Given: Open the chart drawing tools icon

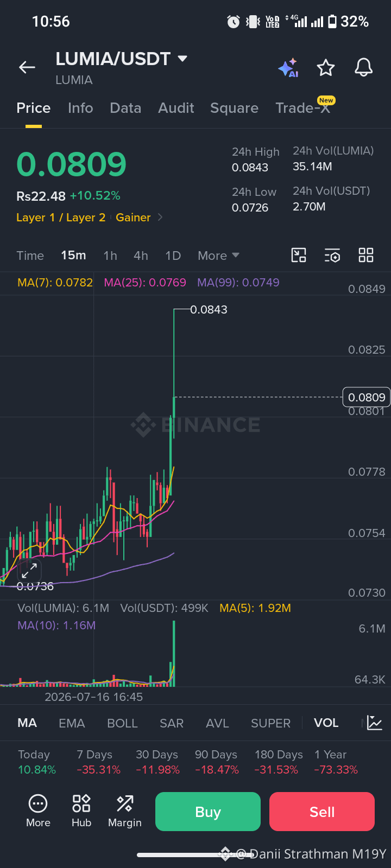Looking at the screenshot, I should [299, 255].
